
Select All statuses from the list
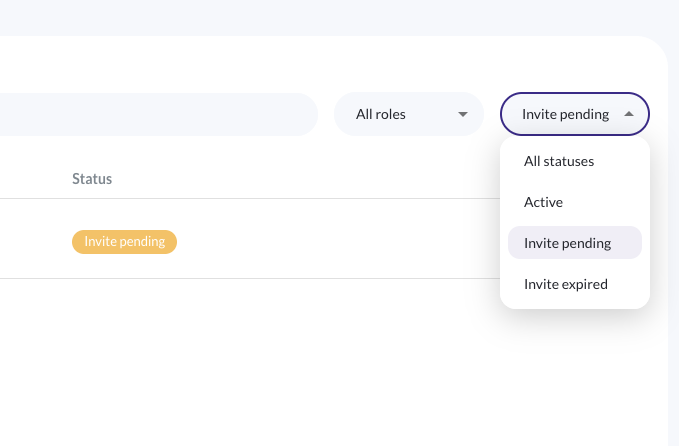[559, 161]
